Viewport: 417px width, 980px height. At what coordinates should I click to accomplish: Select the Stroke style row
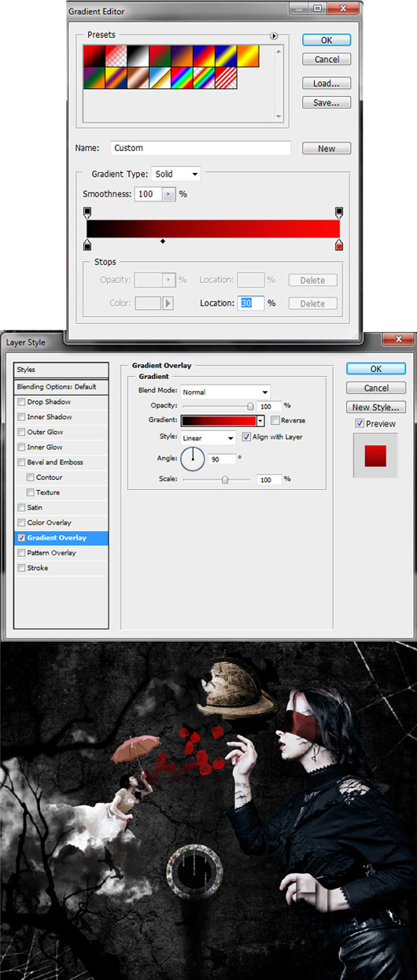tap(61, 568)
